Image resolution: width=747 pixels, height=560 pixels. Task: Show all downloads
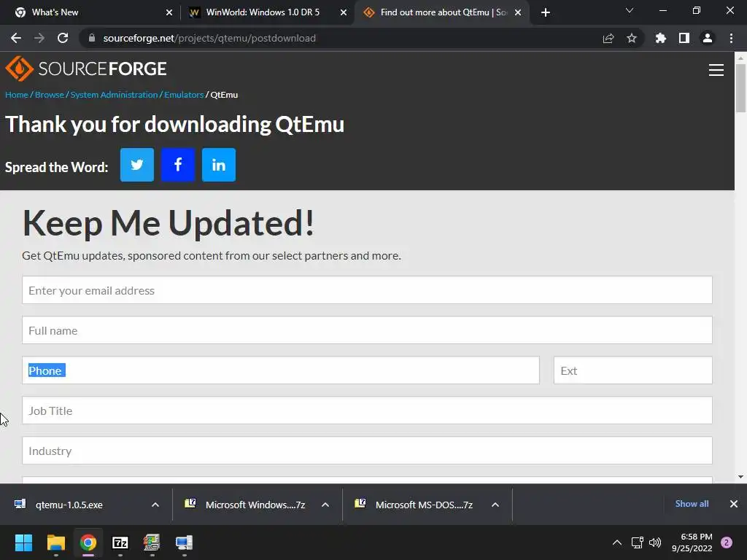click(x=692, y=504)
